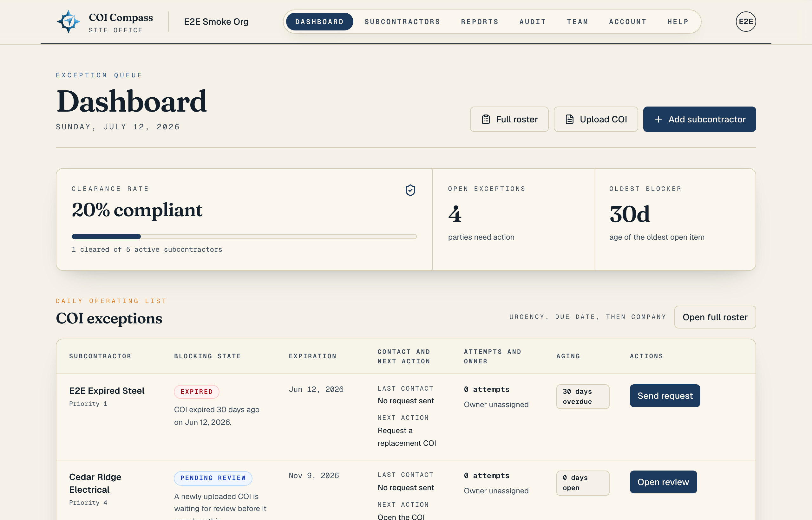Open review for Cedar Ridge Electrical
This screenshot has height=520, width=812.
tap(663, 482)
